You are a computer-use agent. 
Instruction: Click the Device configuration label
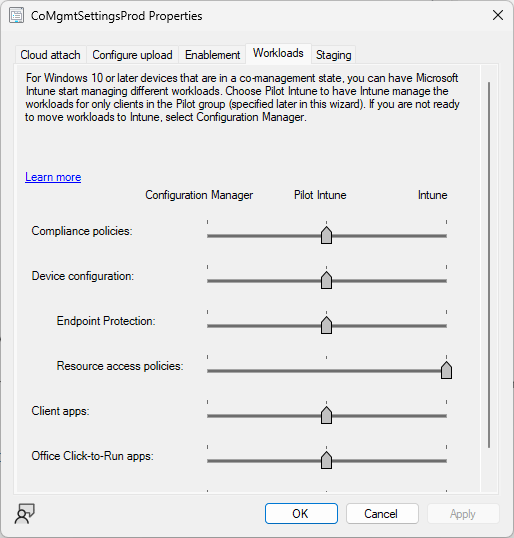(83, 276)
